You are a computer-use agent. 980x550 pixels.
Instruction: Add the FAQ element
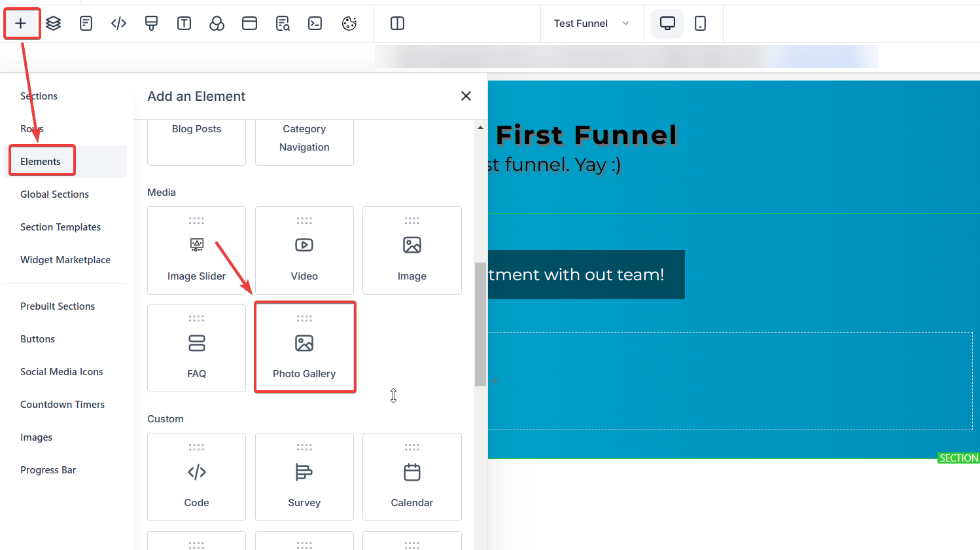(196, 348)
